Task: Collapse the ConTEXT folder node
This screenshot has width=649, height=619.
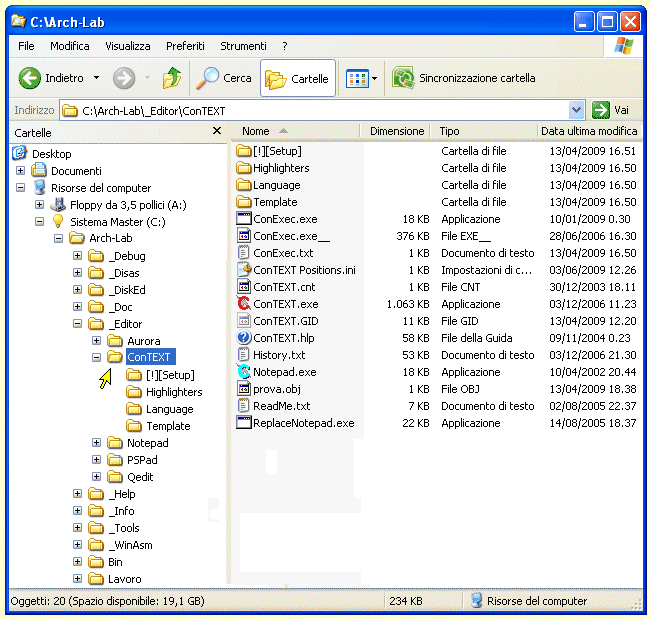Action: [x=96, y=357]
